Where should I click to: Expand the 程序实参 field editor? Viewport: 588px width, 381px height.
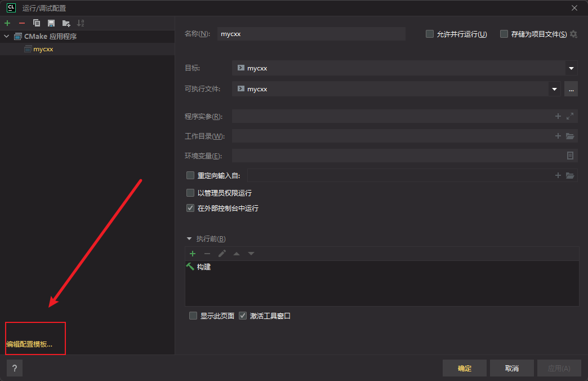point(570,116)
